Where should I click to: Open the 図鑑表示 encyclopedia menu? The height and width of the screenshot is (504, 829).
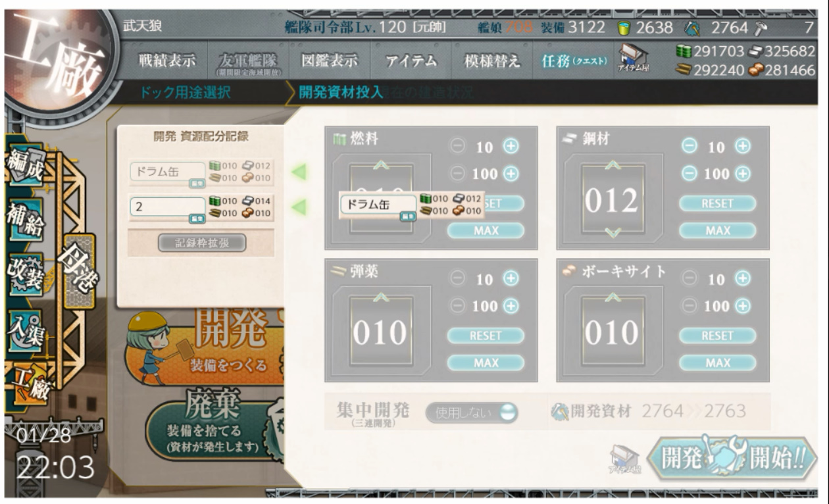(x=329, y=61)
